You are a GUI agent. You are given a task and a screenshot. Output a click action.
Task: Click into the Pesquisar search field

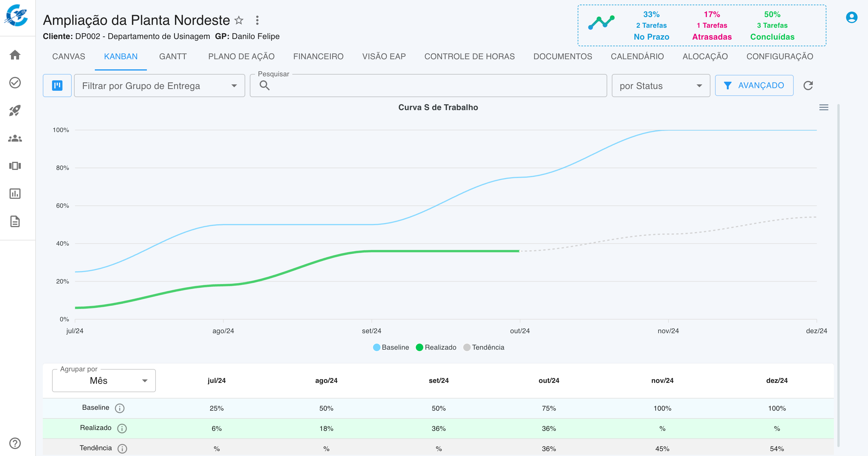click(435, 86)
